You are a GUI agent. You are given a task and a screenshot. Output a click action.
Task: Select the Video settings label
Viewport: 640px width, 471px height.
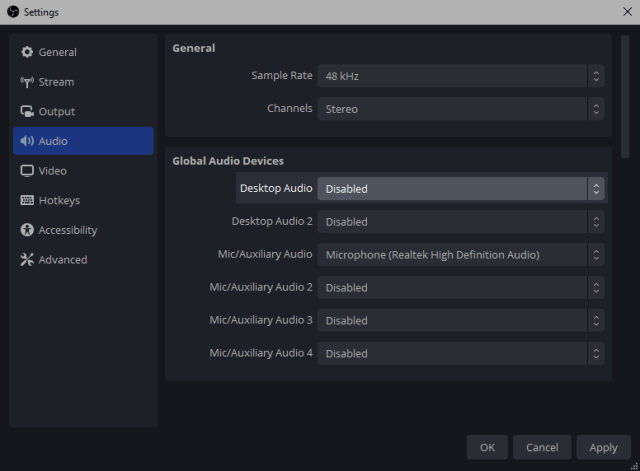tap(53, 171)
